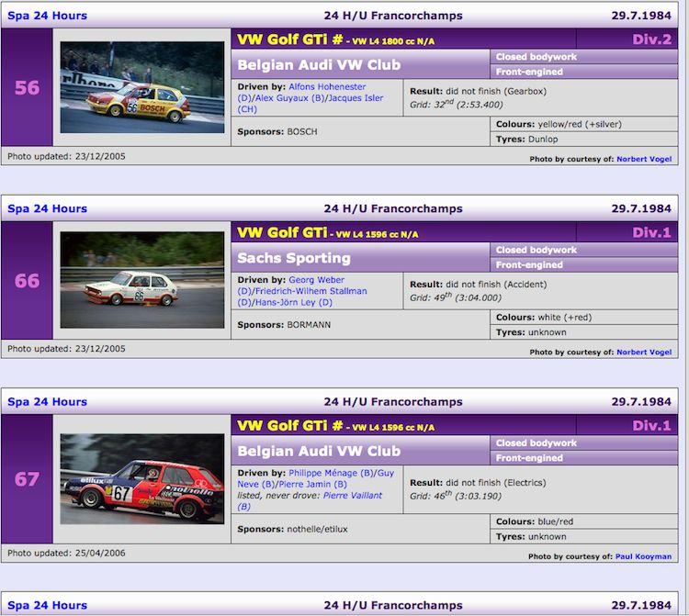Select car number 67 label

27,479
